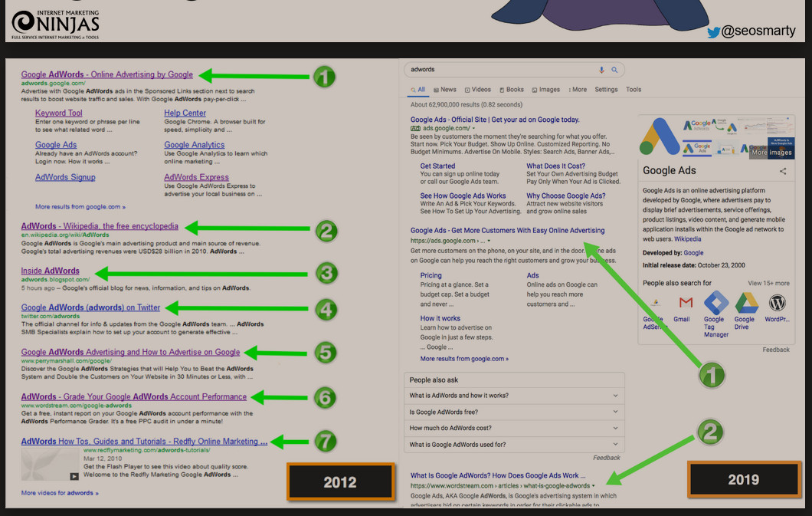The image size is (812, 516).
Task: Open 'What Is Google AdWords? How Does Google Ads Work'
Action: click(x=498, y=475)
